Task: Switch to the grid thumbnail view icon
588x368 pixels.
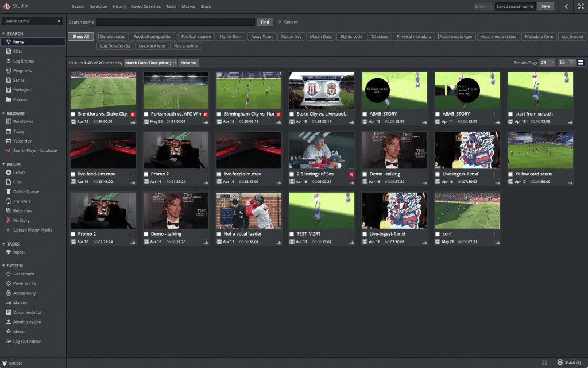Action: 581,62
